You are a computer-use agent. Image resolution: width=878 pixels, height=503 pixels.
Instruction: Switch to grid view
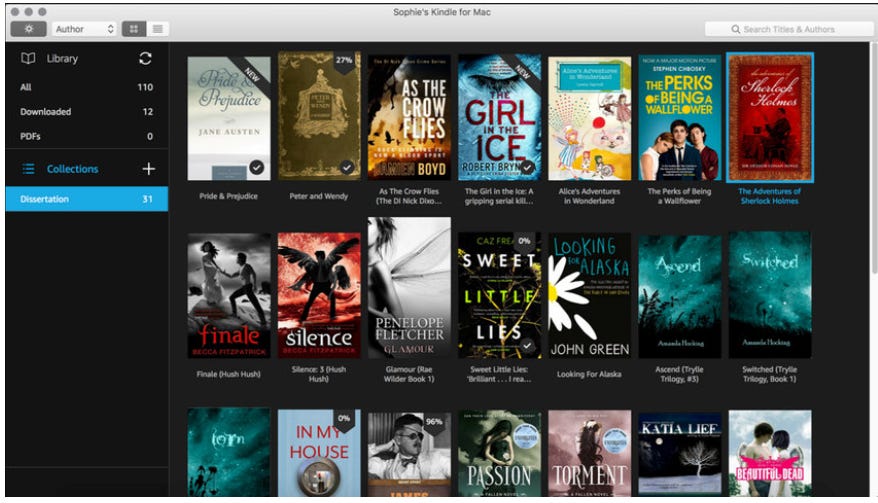[x=134, y=29]
